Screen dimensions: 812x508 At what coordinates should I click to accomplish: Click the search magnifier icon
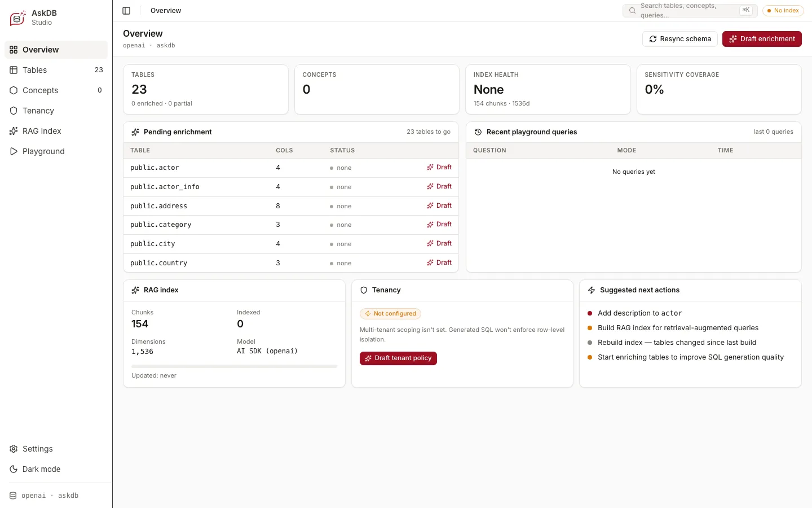coord(632,11)
